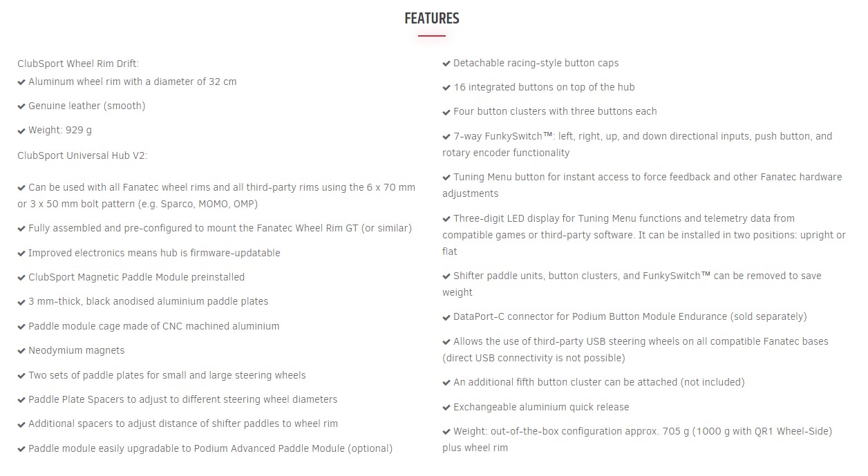Click the checkmark beside Aluminum wheel rim line
This screenshot has height=476, width=868.
(21, 82)
